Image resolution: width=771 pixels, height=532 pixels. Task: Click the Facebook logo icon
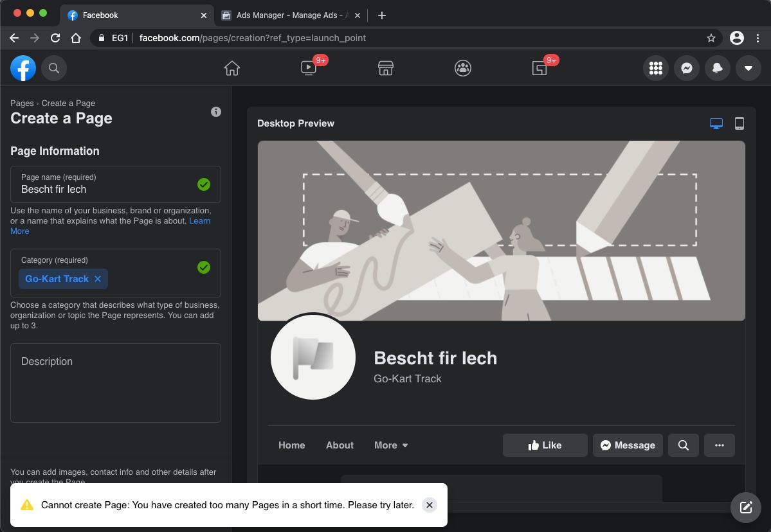[x=23, y=68]
